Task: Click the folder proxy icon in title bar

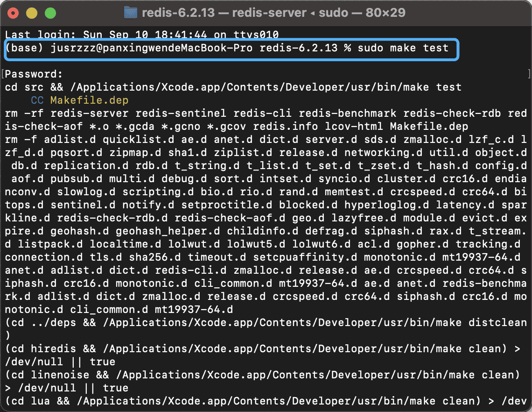Action: [130, 12]
